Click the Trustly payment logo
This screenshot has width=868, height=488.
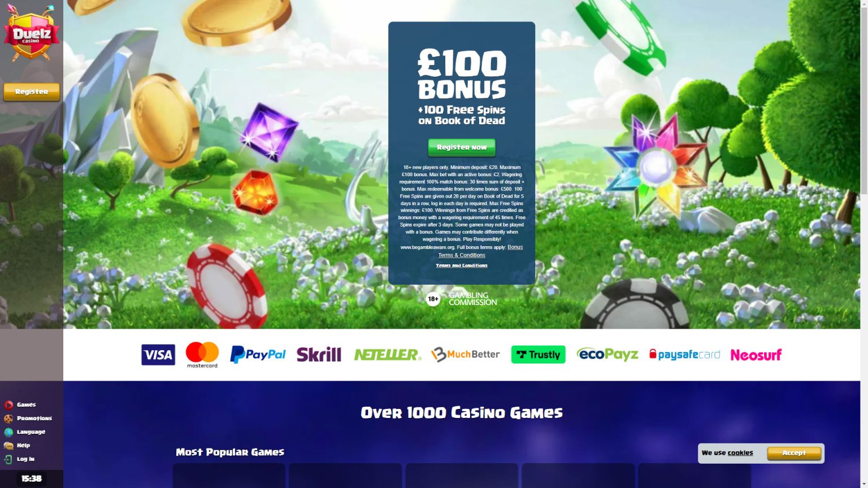pyautogui.click(x=538, y=355)
